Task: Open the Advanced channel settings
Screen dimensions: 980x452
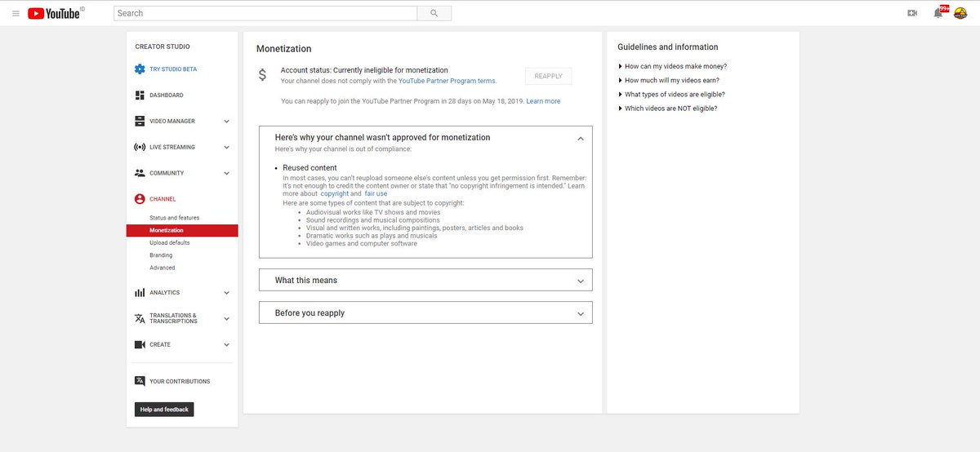Action: [162, 268]
